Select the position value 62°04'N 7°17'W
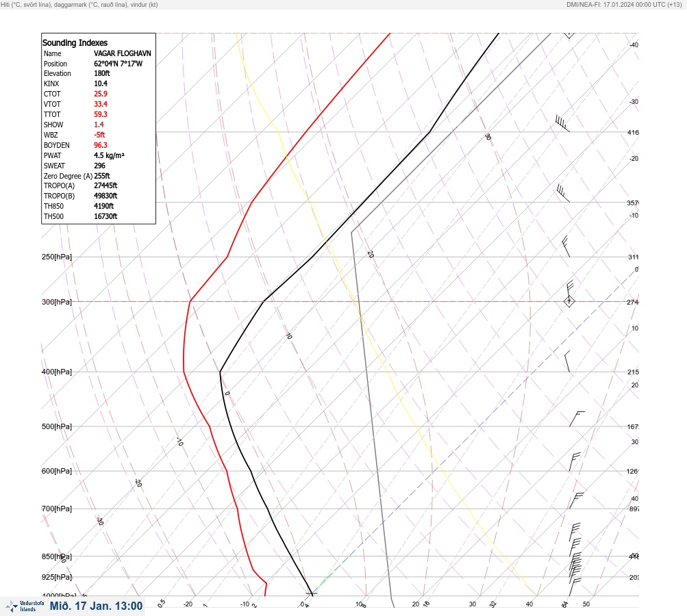Image resolution: width=687 pixels, height=616 pixels. (118, 64)
